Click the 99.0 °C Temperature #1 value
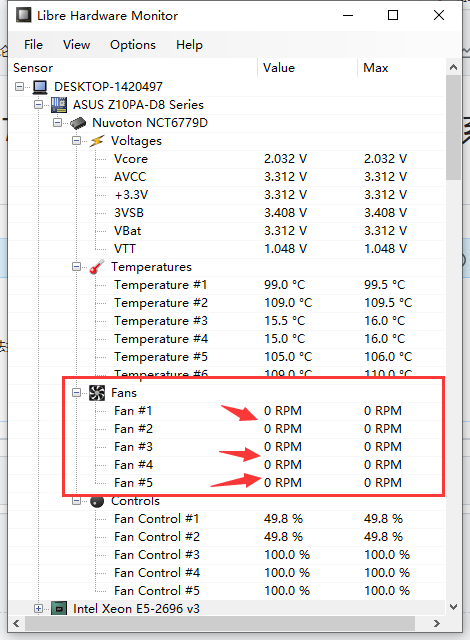The height and width of the screenshot is (640, 470). point(285,285)
